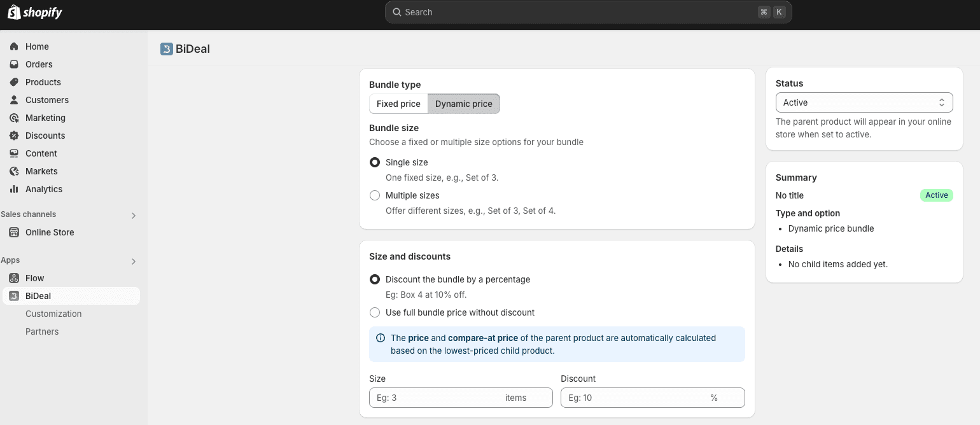Select Use full bundle price without discount
Viewport: 980px width, 425px height.
[375, 312]
